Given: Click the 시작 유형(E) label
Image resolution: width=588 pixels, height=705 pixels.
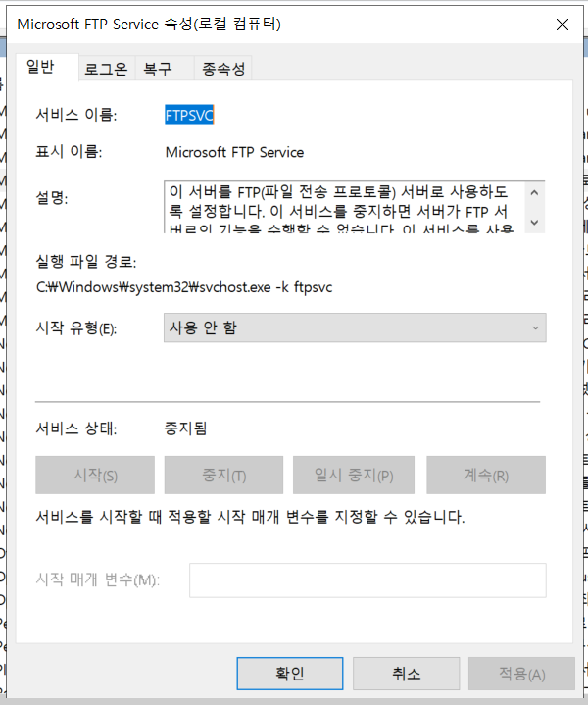Looking at the screenshot, I should point(76,328).
